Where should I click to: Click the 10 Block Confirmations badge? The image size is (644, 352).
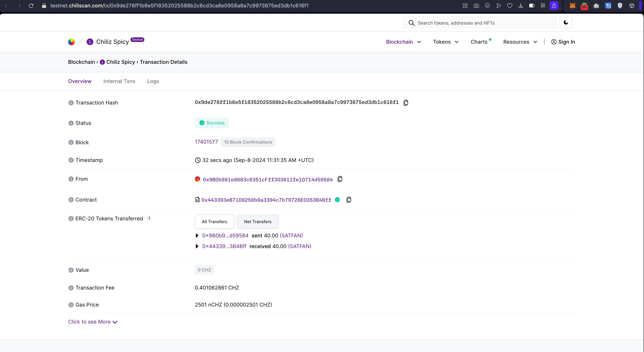(248, 142)
